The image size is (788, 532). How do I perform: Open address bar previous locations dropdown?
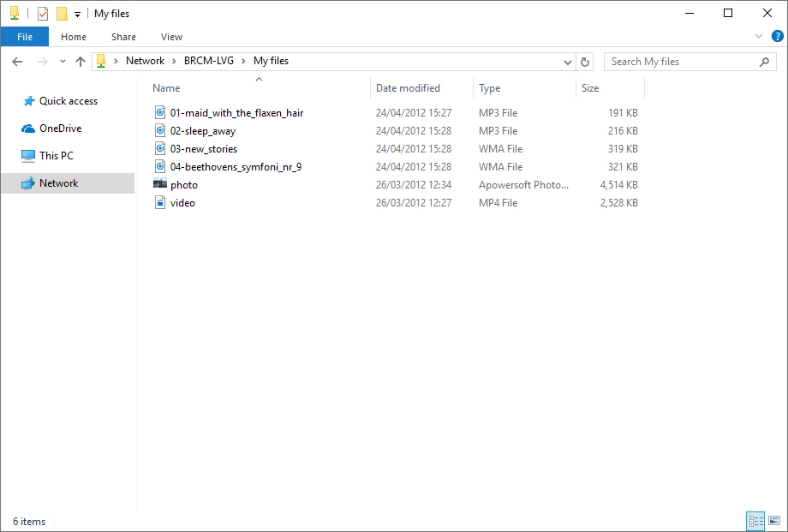click(567, 62)
